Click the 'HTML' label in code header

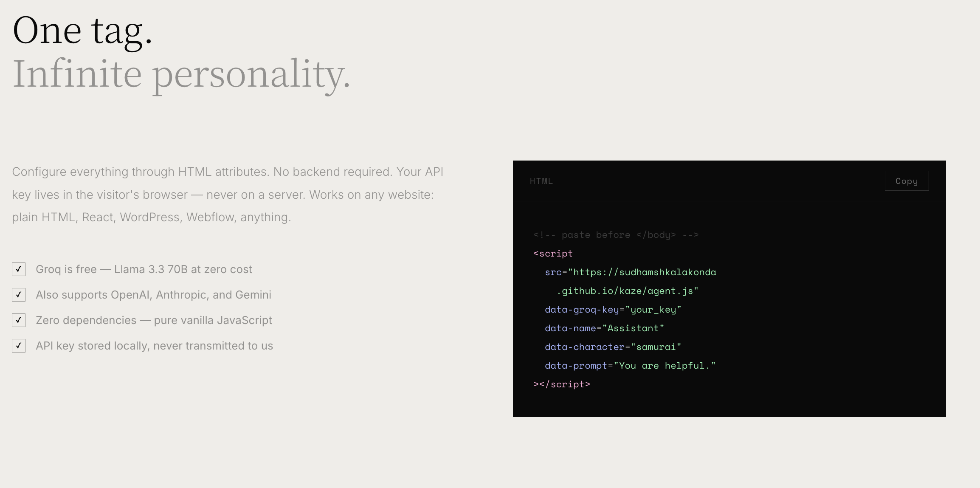(541, 181)
